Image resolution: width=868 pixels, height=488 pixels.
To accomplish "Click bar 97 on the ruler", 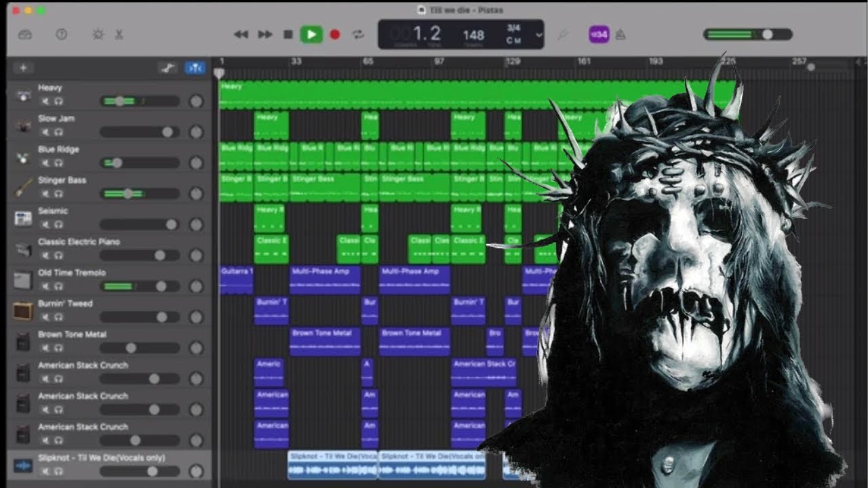I will 439,62.
